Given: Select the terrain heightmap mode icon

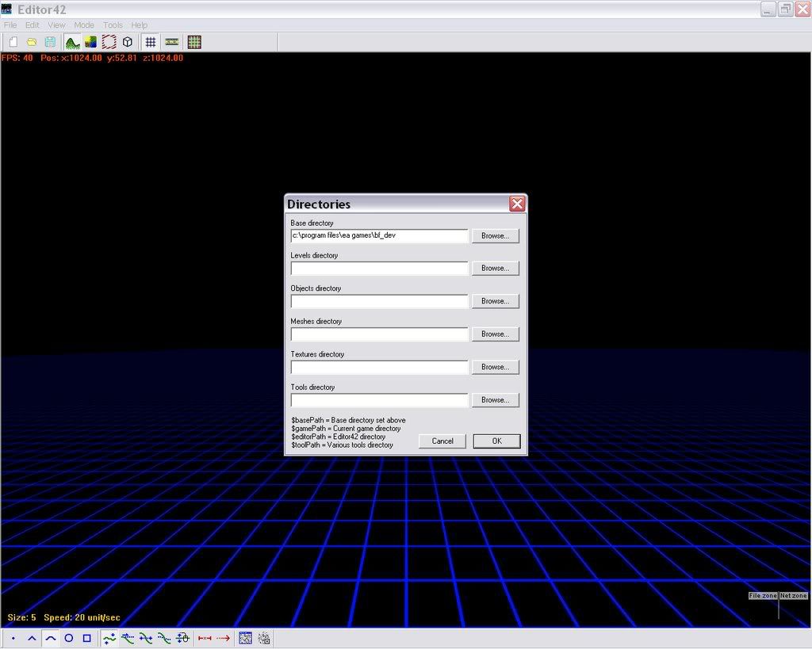Looking at the screenshot, I should pos(72,42).
